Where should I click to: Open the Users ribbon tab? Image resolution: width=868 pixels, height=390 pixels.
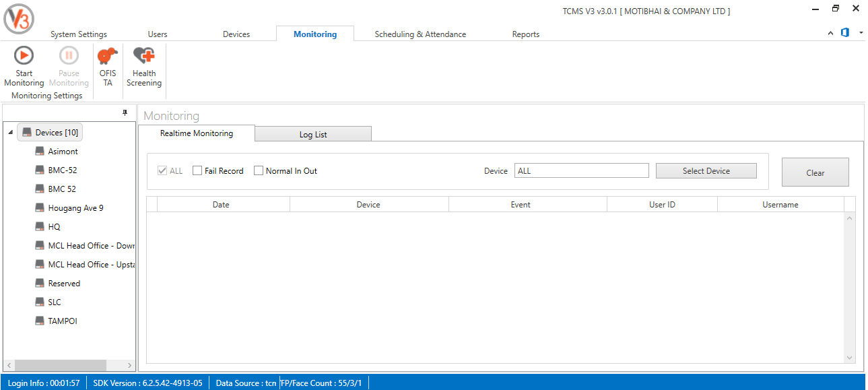point(158,34)
